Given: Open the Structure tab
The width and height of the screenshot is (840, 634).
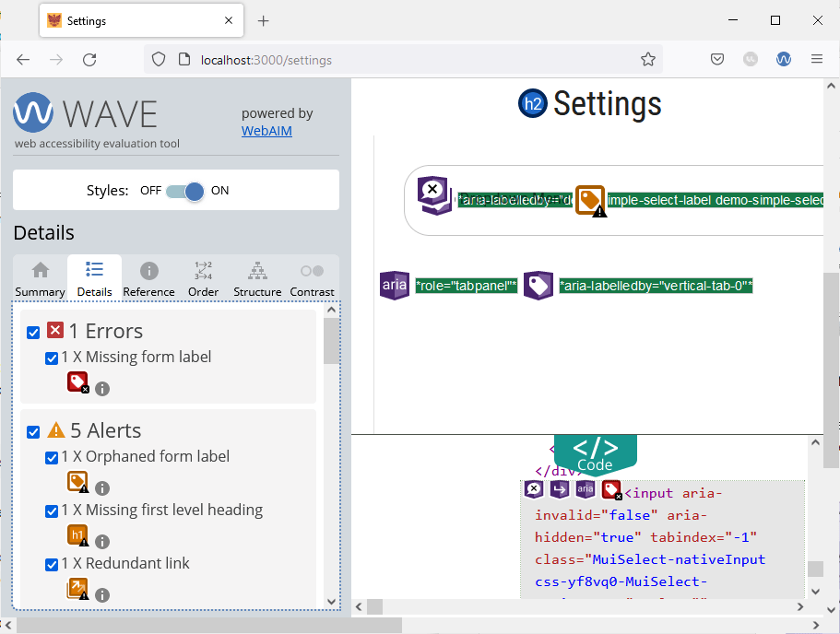Looking at the screenshot, I should pyautogui.click(x=257, y=278).
